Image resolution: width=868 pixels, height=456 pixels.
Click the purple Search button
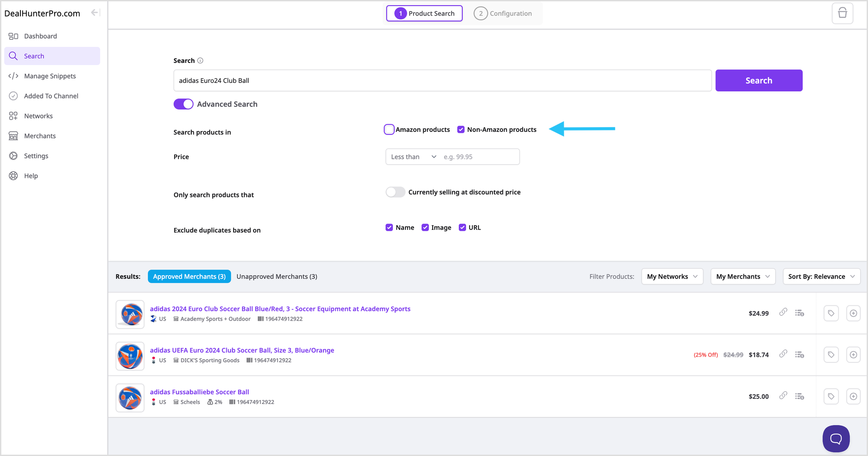pos(759,80)
